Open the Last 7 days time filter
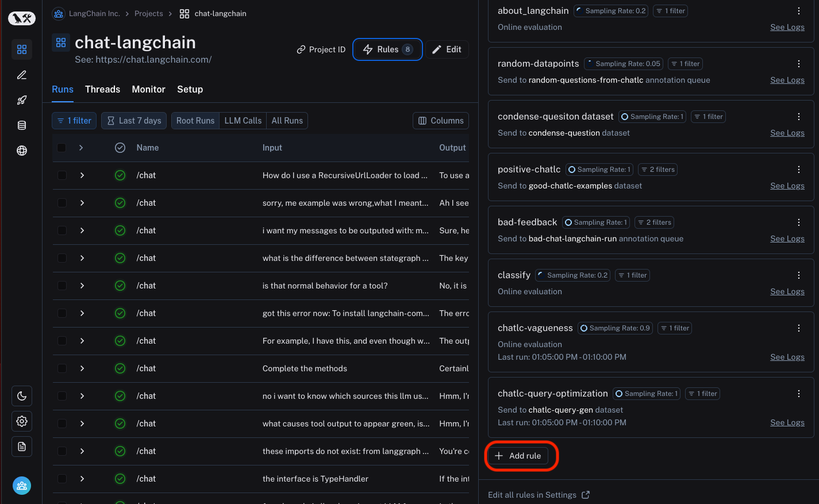 coord(134,121)
